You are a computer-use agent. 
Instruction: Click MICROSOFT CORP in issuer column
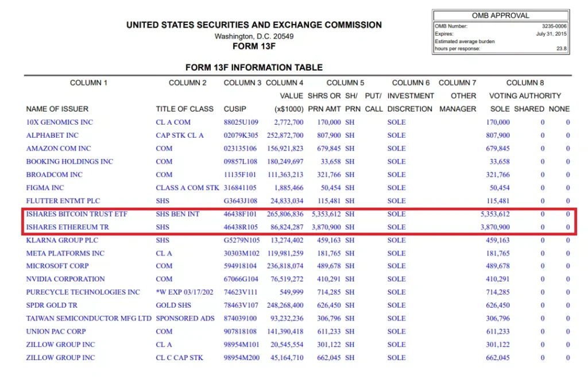tap(57, 266)
